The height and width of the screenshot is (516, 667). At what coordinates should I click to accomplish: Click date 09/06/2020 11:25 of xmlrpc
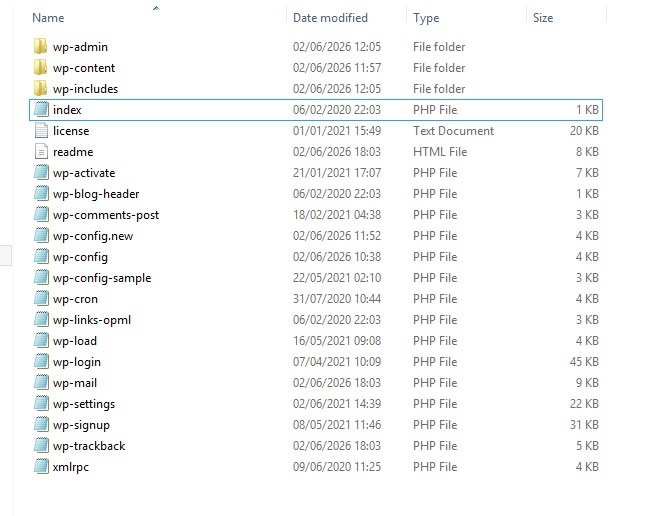pyautogui.click(x=337, y=467)
